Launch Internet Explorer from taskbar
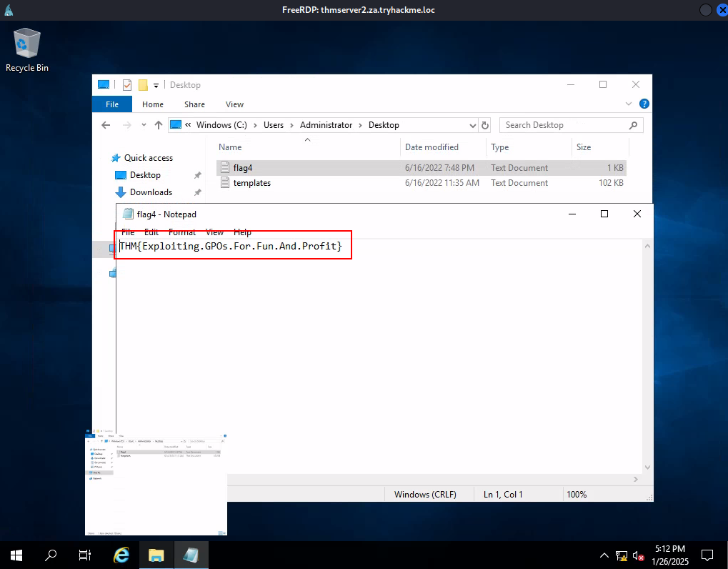The width and height of the screenshot is (728, 569). tap(121, 555)
